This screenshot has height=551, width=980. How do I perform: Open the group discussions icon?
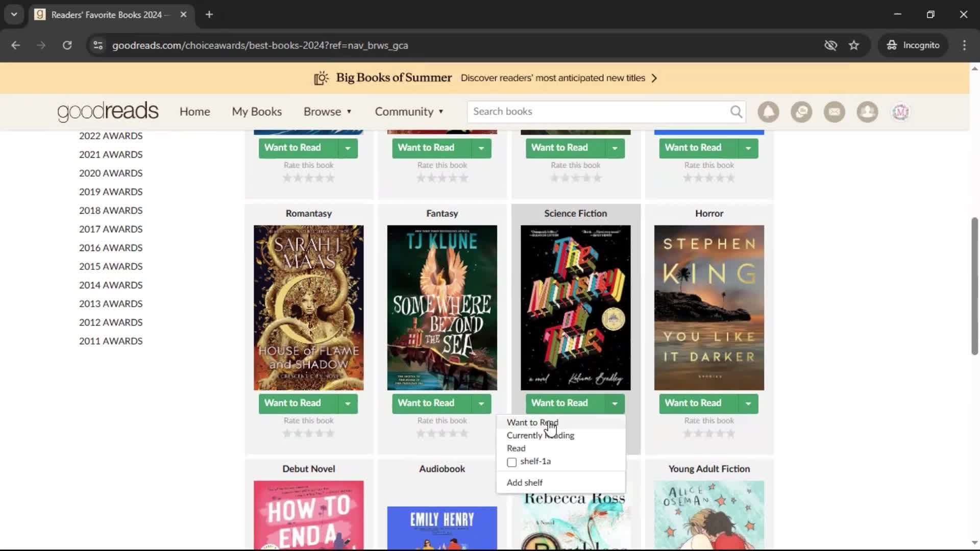point(801,112)
